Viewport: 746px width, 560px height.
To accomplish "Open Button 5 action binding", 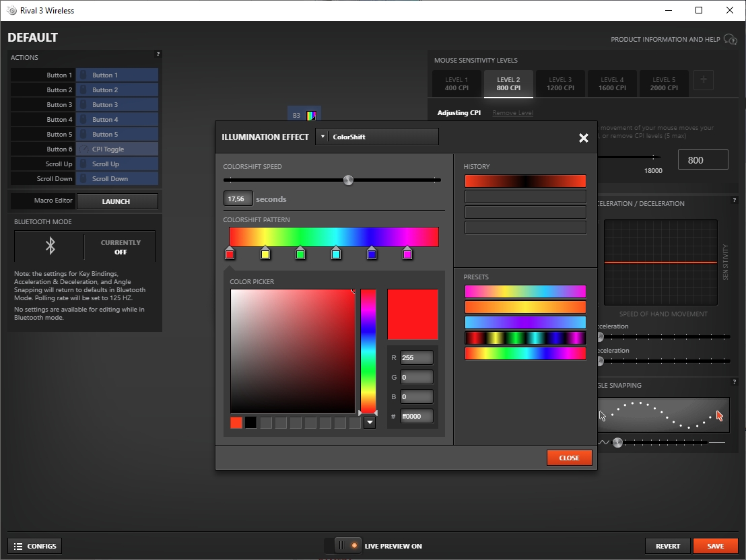I will (117, 134).
